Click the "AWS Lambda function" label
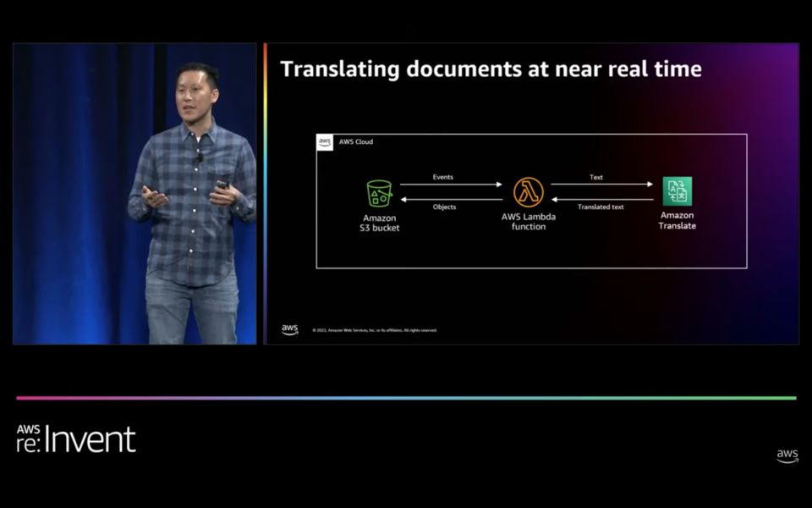 (x=529, y=222)
